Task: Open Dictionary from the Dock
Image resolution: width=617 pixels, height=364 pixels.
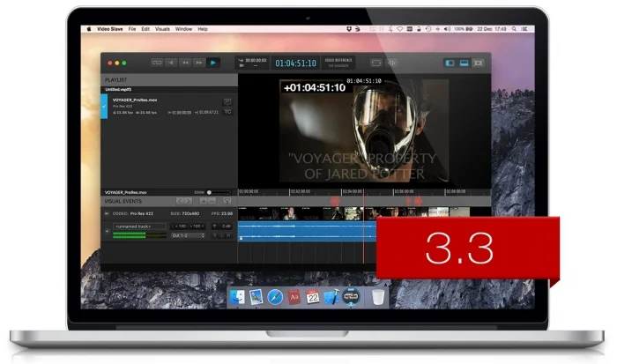Action: click(294, 297)
